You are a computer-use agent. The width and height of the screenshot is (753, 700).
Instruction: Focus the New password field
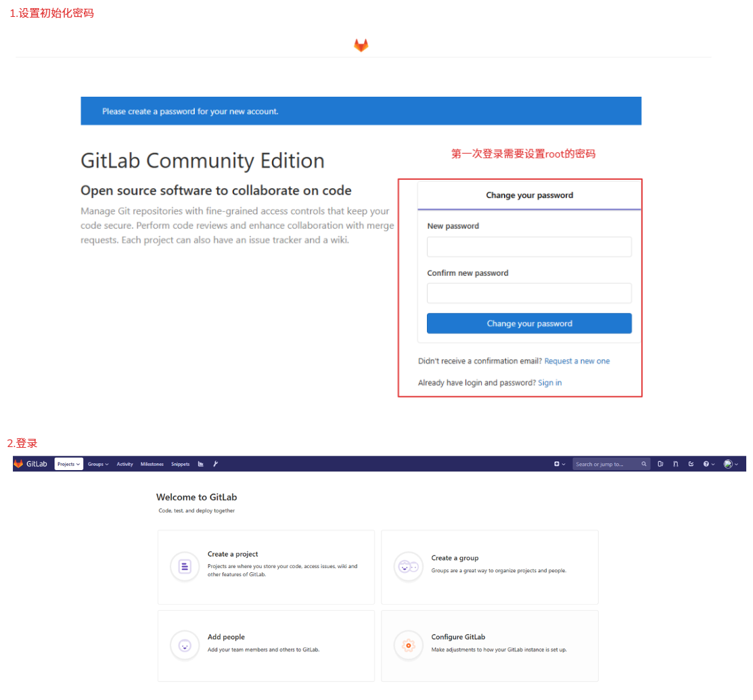click(x=529, y=247)
